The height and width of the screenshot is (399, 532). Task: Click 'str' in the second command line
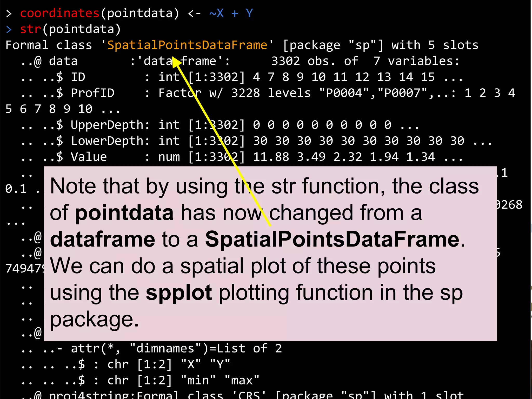click(31, 29)
